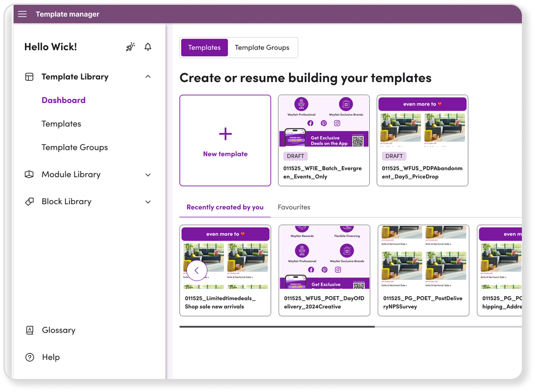Select Recently created by you tab

coord(225,207)
